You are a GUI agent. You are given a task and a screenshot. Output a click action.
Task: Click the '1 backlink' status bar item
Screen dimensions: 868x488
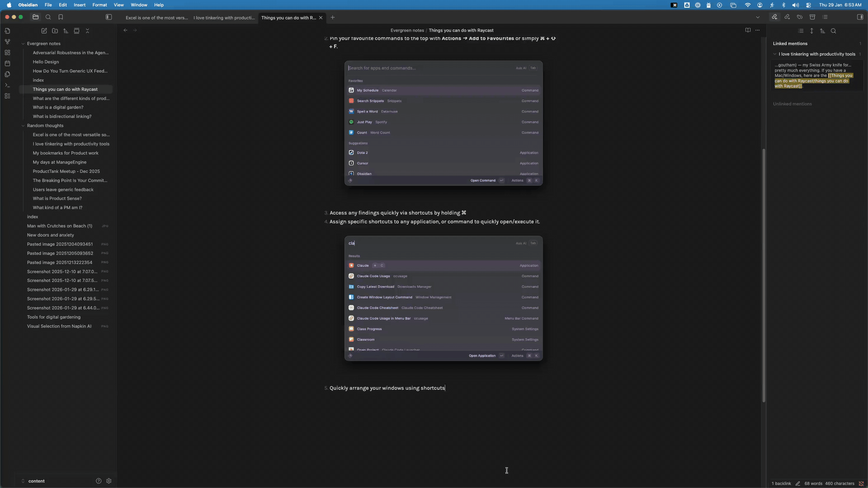coord(781,483)
